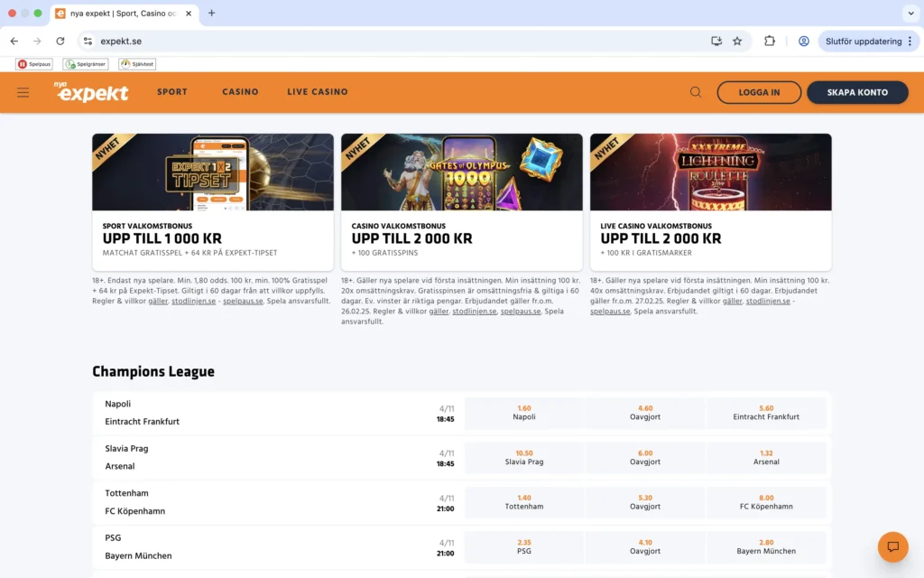Click Live Casino Valkomstbonus offer text
924x578 pixels.
click(x=661, y=238)
